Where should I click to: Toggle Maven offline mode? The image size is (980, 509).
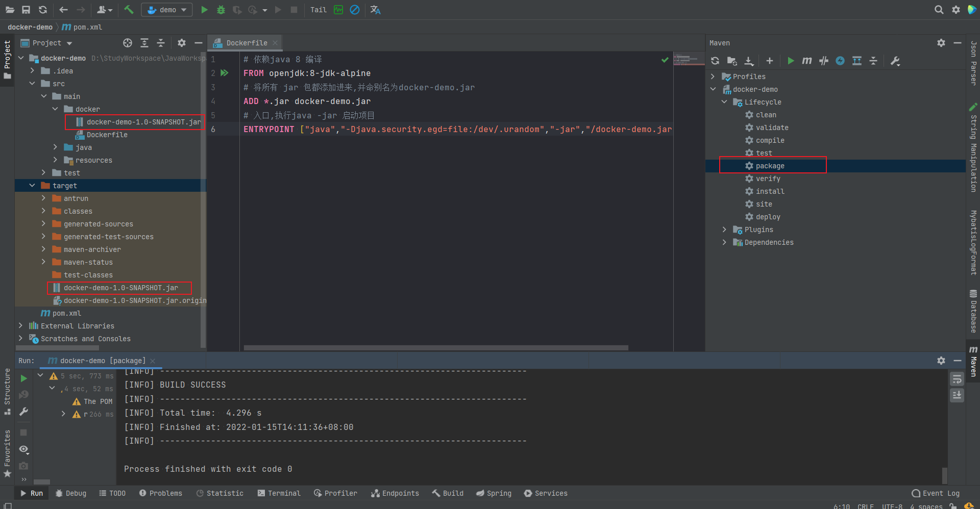(823, 61)
